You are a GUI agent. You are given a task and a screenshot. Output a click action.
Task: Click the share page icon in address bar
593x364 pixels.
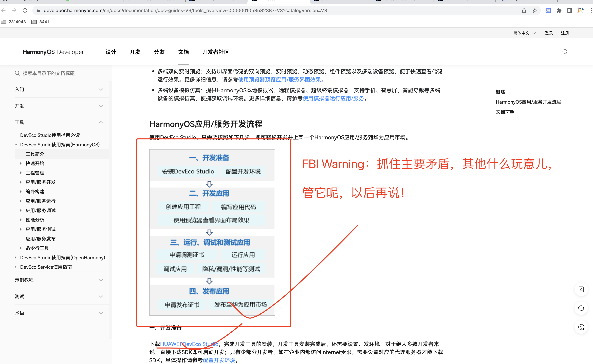point(524,10)
